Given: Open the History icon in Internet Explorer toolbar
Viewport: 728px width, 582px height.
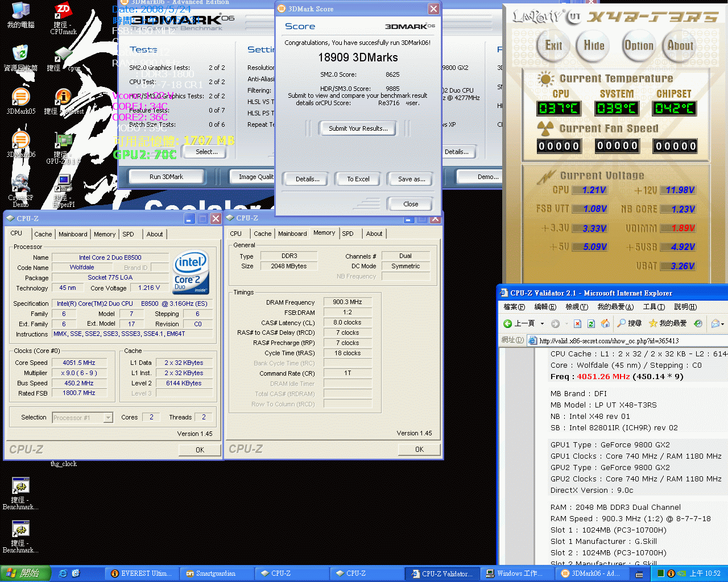Looking at the screenshot, I should (x=698, y=323).
